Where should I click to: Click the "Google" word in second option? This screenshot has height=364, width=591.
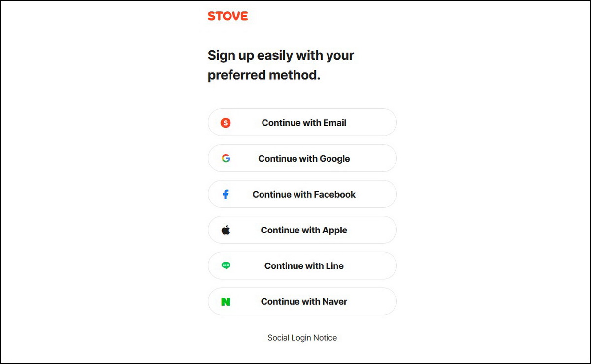point(335,159)
